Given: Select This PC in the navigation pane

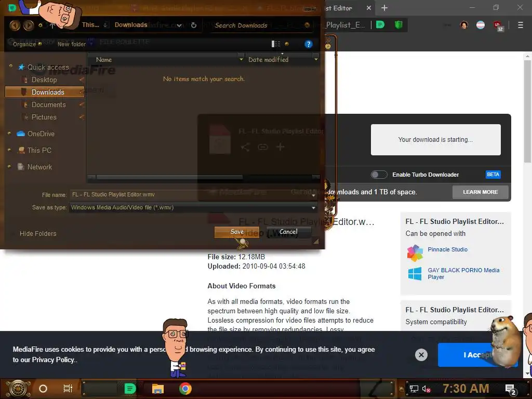Looking at the screenshot, I should pyautogui.click(x=39, y=150).
